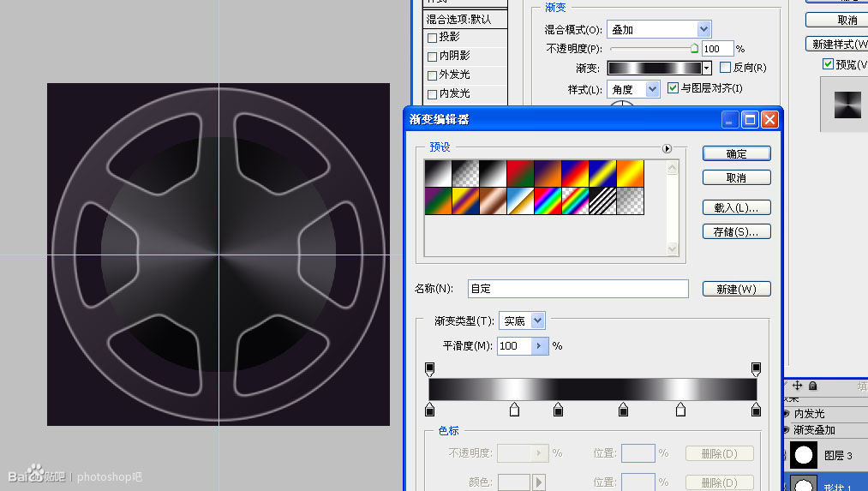Click the 载入(L)... load button
868x491 pixels.
[736, 207]
